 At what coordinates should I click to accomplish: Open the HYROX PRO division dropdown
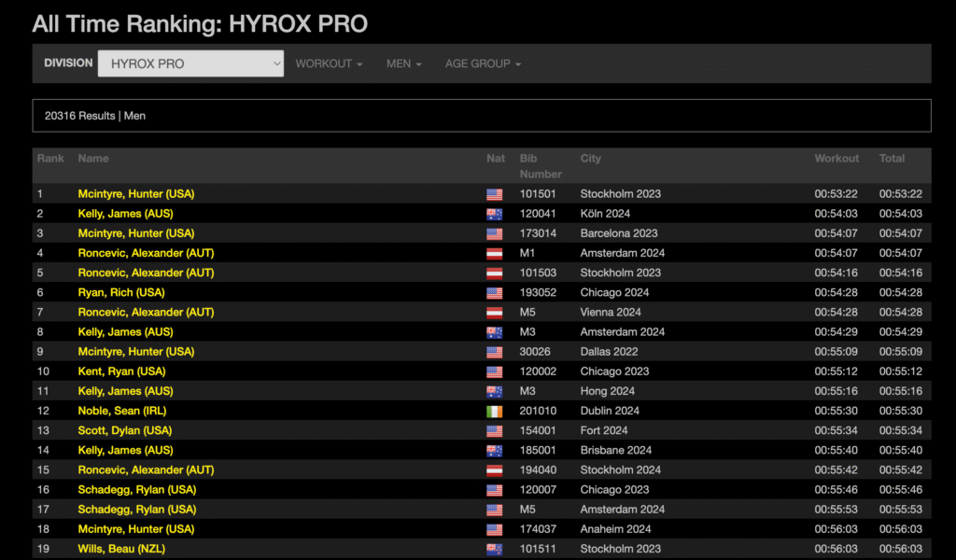pyautogui.click(x=190, y=63)
